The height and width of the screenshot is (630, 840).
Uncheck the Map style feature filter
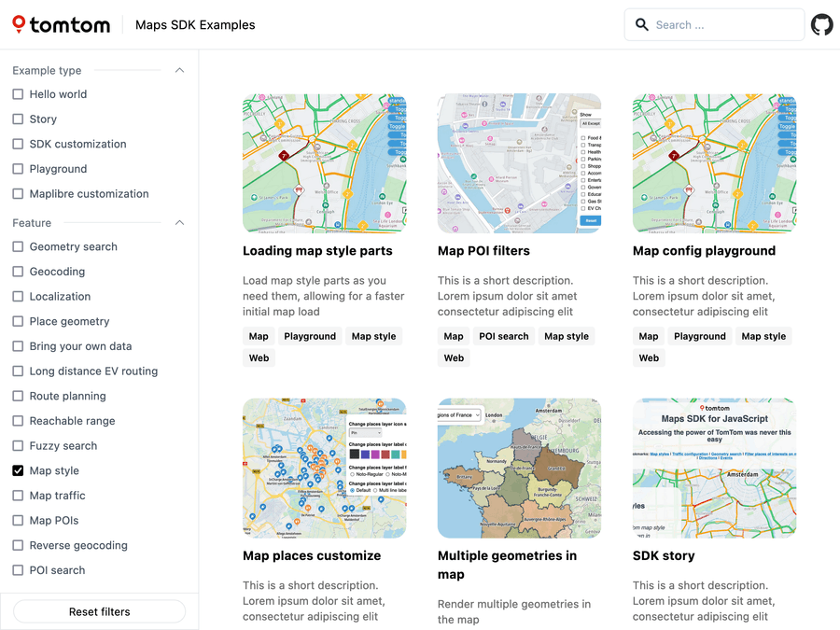pyautogui.click(x=18, y=470)
